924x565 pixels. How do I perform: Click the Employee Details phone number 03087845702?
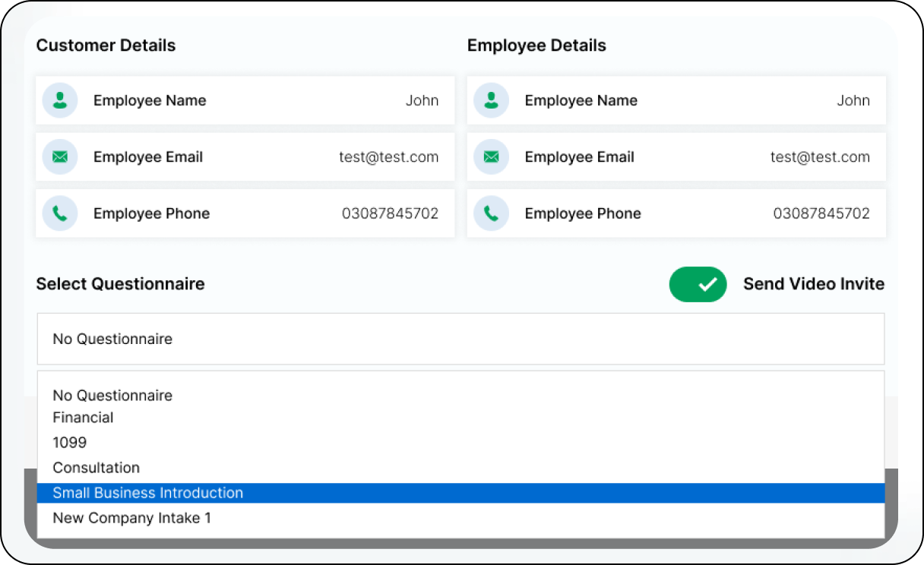(821, 213)
